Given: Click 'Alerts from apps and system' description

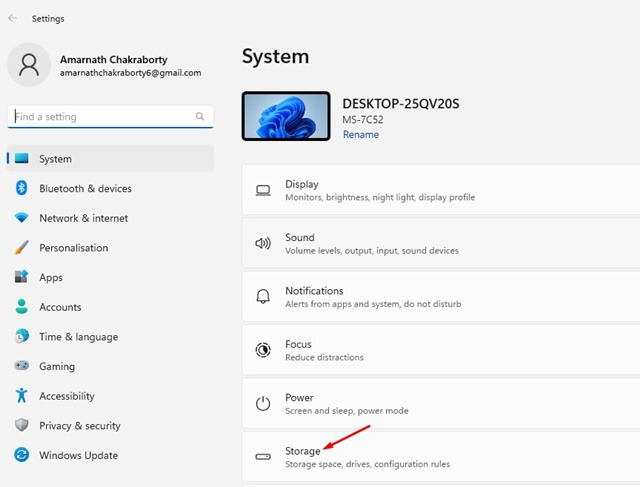Looking at the screenshot, I should coord(373,304).
